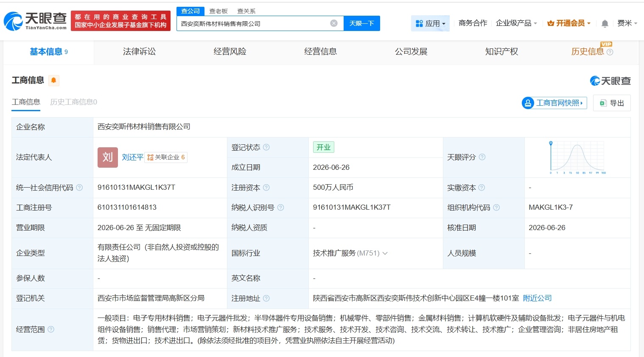Image resolution: width=644 pixels, height=357 pixels.
Task: Switch to the 查关系 search tab
Action: pos(246,11)
